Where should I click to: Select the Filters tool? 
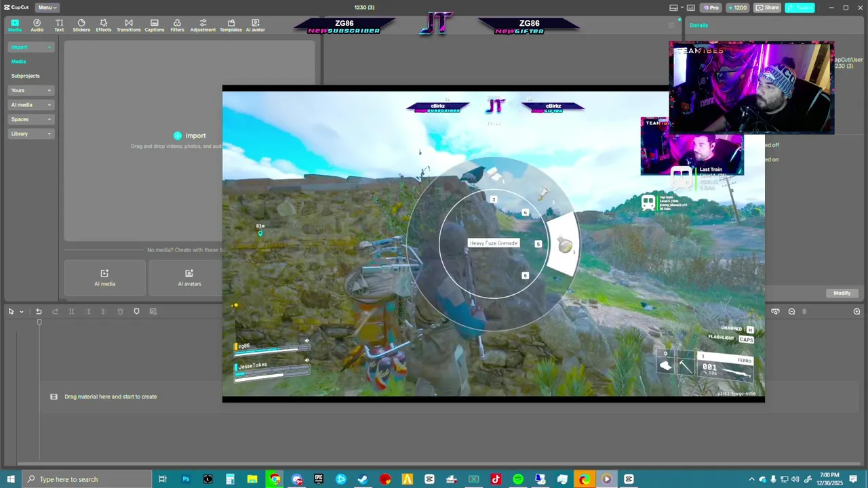pos(177,26)
